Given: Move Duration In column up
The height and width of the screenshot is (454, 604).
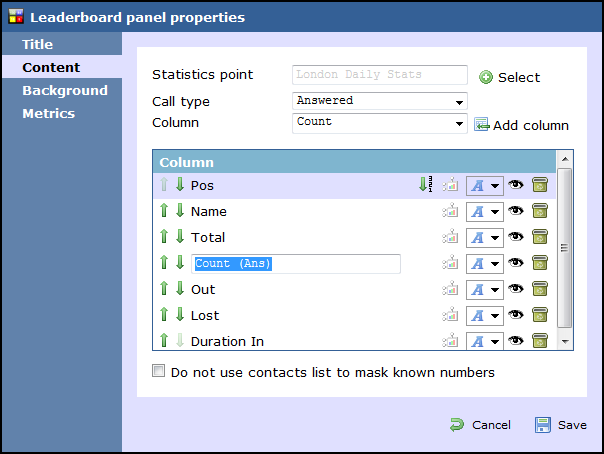Looking at the screenshot, I should (x=164, y=340).
